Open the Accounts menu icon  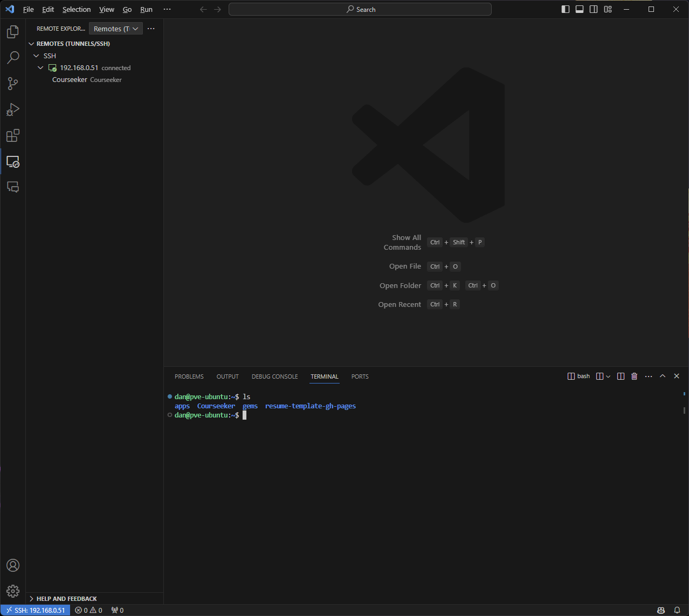(x=13, y=565)
